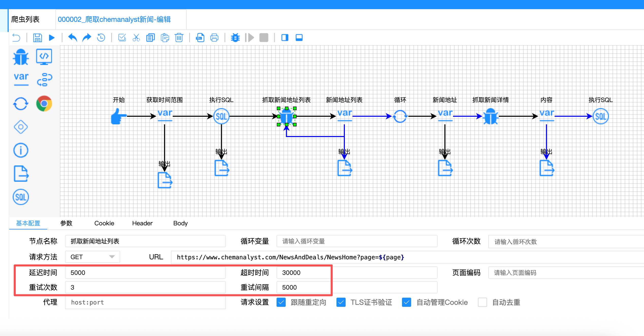
Task: Click the print icon in toolbar
Action: pos(214,38)
